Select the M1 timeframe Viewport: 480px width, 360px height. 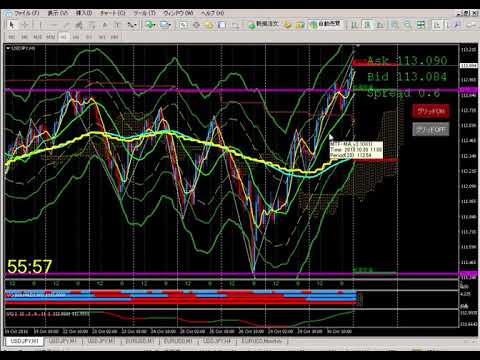[12, 37]
